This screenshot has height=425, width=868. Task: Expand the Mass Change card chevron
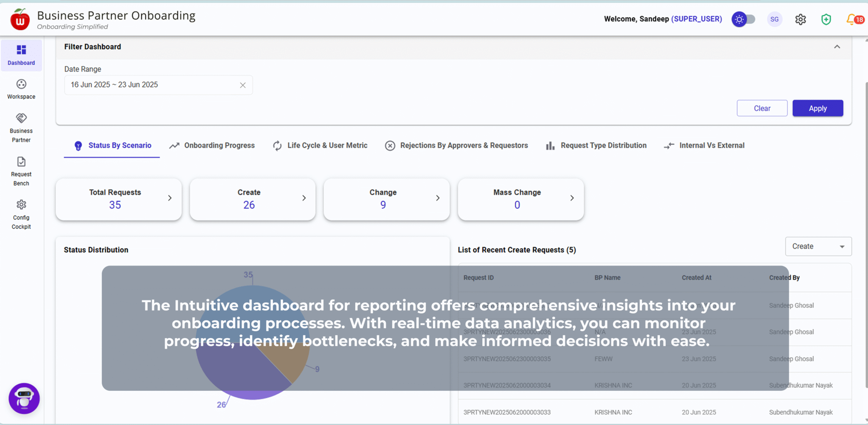[x=572, y=198]
